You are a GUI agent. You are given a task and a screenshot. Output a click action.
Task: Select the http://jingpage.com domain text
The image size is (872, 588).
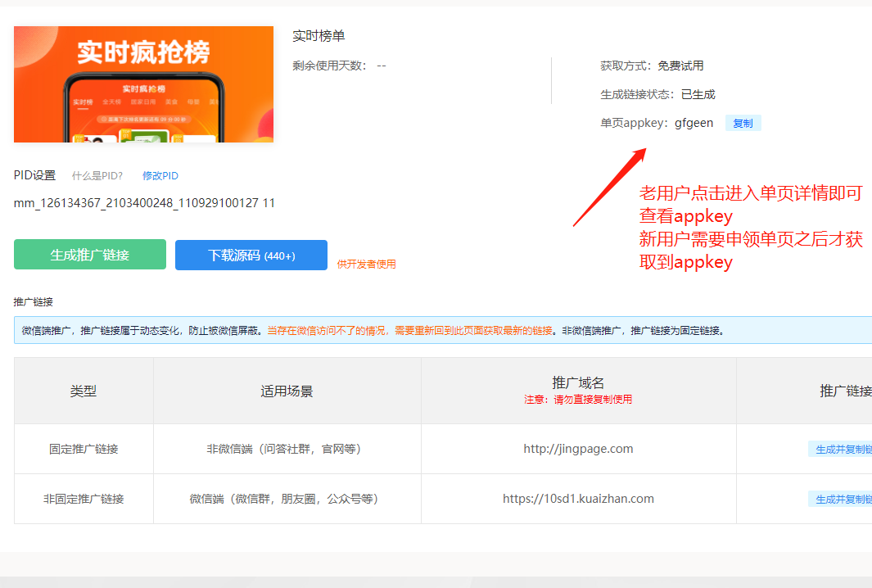click(578, 449)
